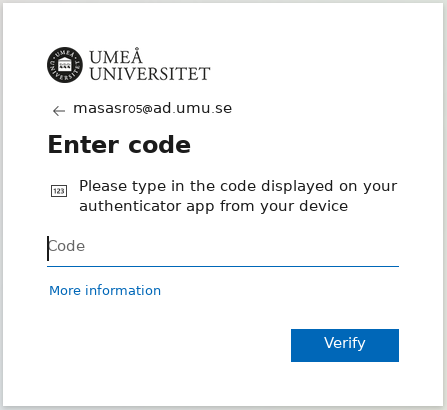Click the UMEÅ word in the wordmark
This screenshot has height=410, width=447.
pyautogui.click(x=116, y=56)
